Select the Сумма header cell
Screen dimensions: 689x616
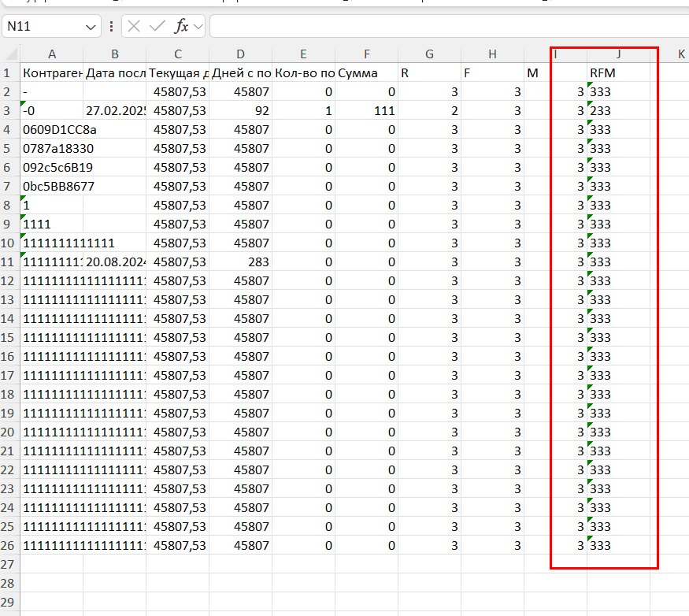pos(366,73)
